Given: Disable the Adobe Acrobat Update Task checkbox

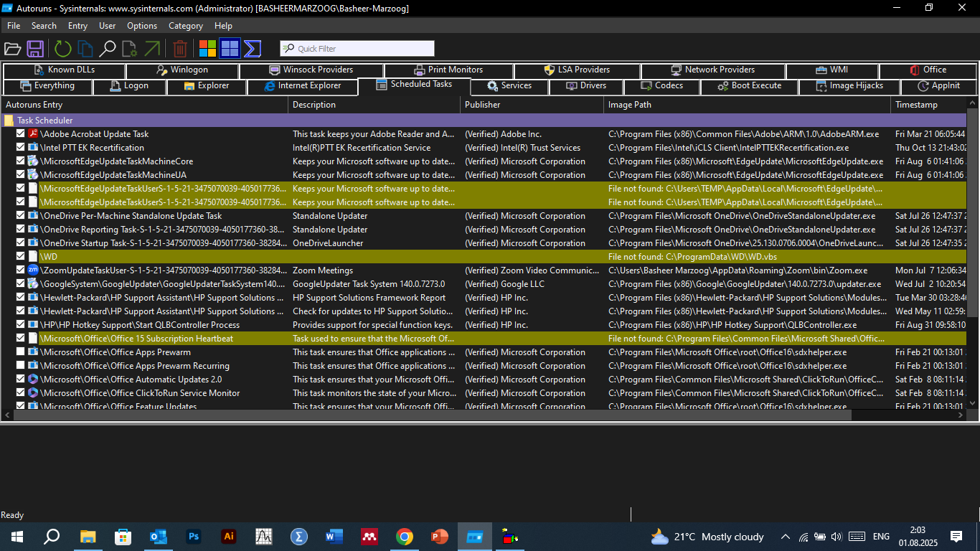Looking at the screenshot, I should pyautogui.click(x=20, y=133).
